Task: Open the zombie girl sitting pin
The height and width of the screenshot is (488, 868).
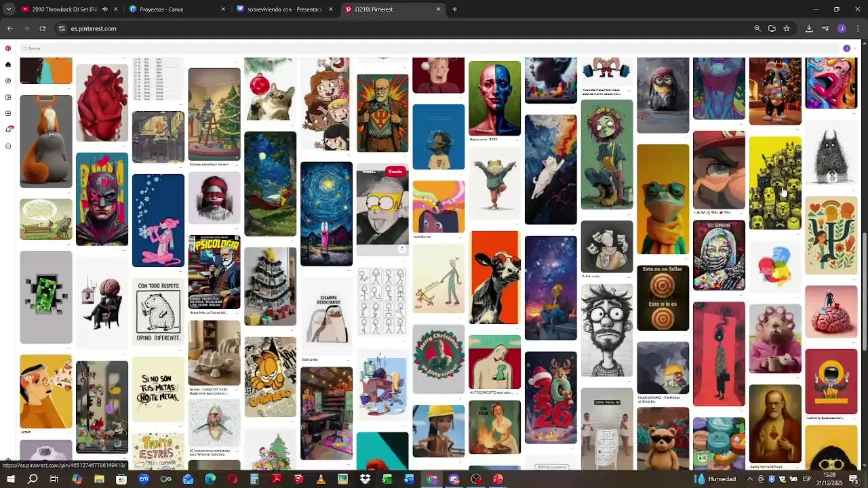Action: [x=606, y=155]
